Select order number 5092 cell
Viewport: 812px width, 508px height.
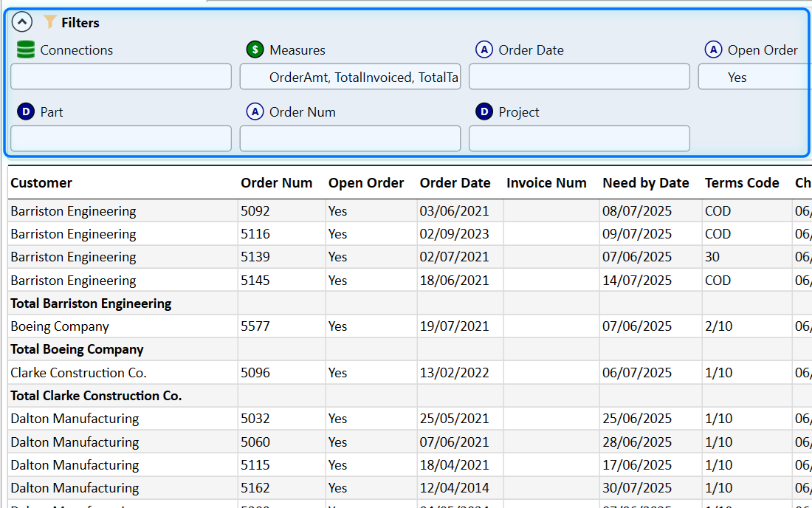[x=282, y=210]
